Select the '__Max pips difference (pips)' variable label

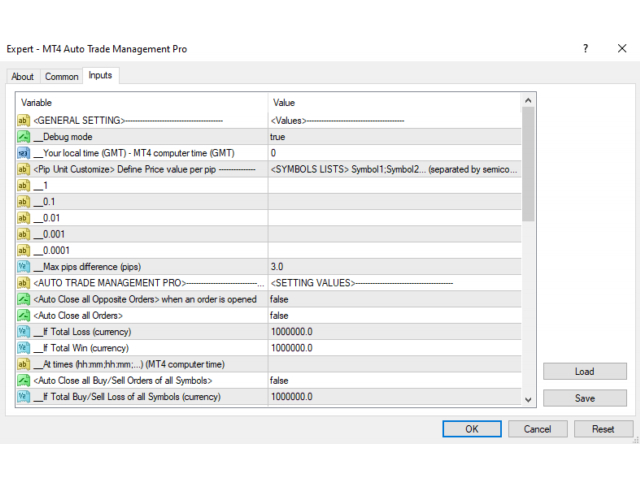[x=87, y=267]
